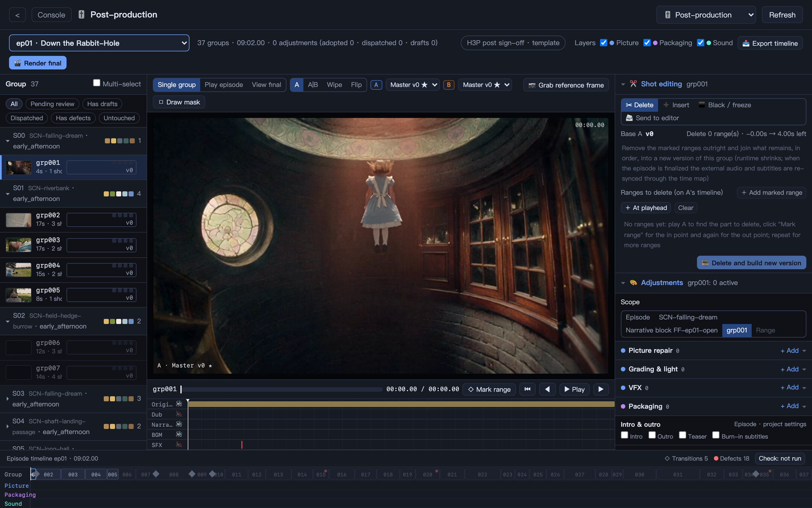Open the Post-production workspace dropdown
This screenshot has height=508, width=812.
click(x=706, y=15)
